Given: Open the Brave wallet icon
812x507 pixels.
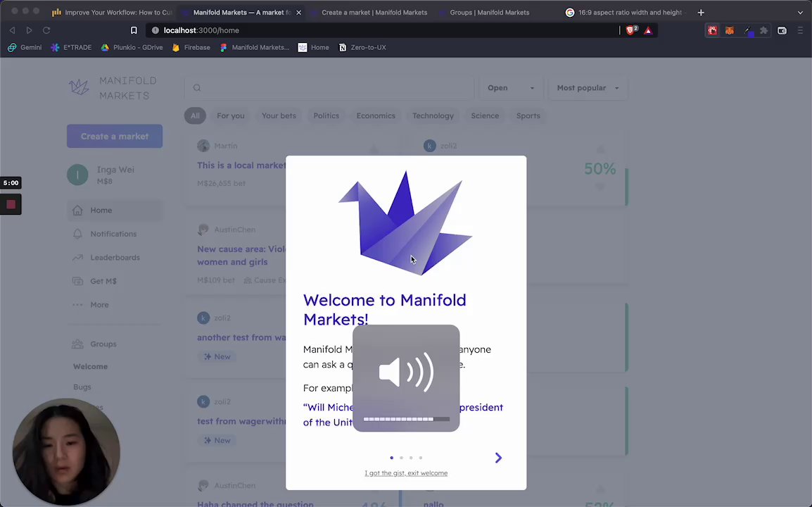Looking at the screenshot, I should [x=782, y=30].
